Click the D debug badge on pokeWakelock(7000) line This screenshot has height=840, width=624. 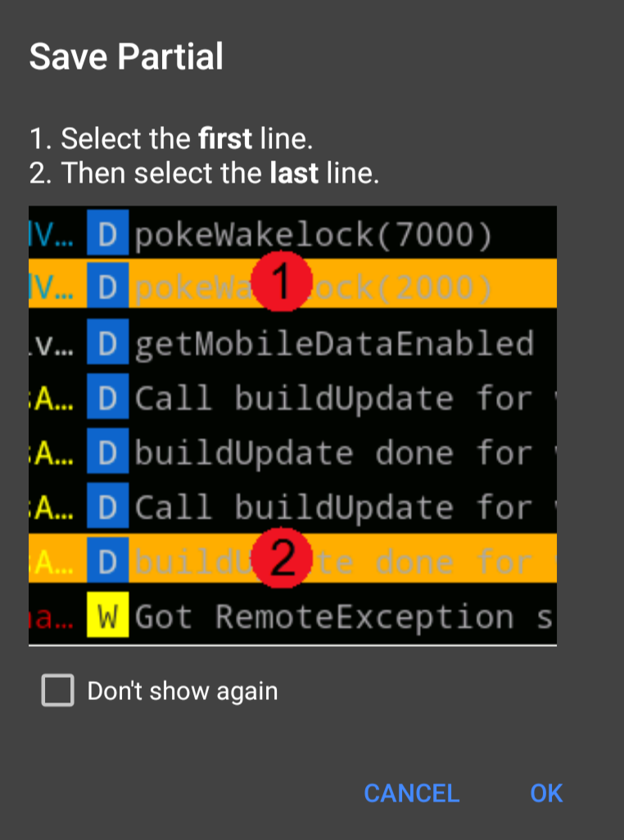point(107,235)
